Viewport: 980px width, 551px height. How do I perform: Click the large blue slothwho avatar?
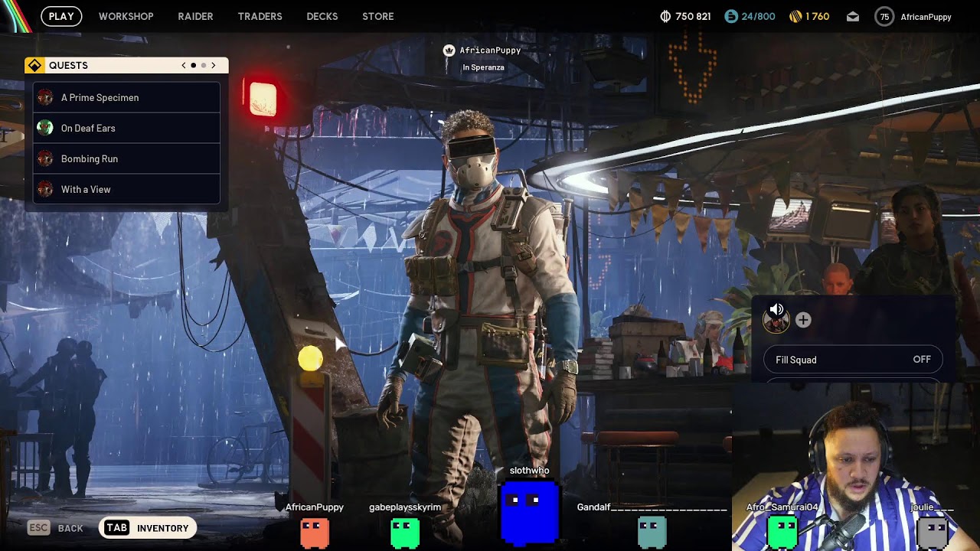[529, 512]
